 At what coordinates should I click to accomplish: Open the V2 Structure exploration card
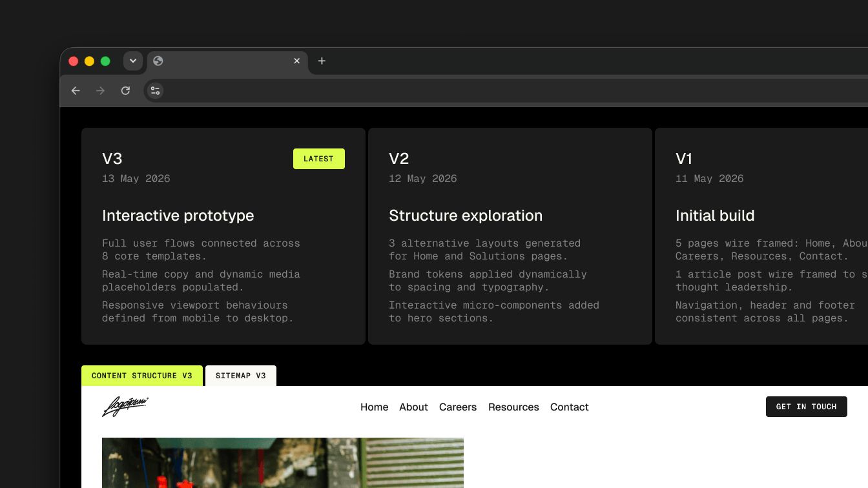510,236
